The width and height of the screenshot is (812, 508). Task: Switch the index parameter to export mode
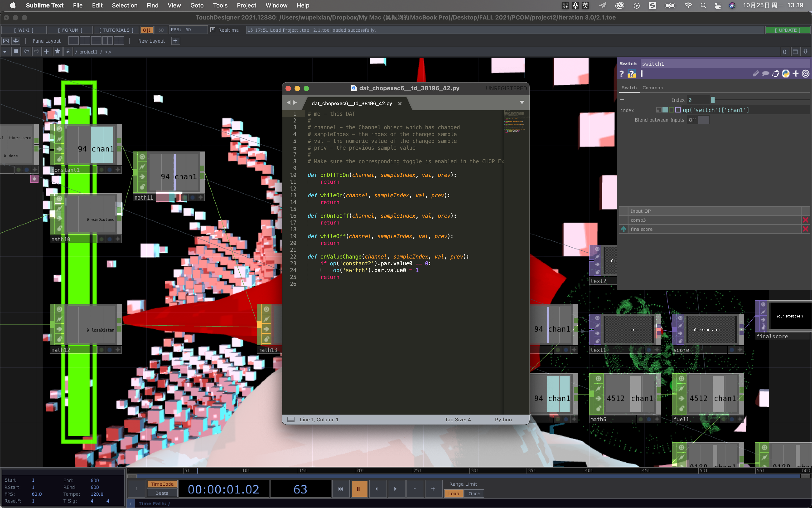pyautogui.click(x=671, y=110)
